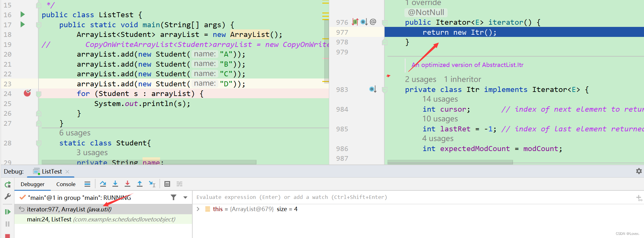Switch to the Debugger tab
644x238 pixels.
click(33, 184)
